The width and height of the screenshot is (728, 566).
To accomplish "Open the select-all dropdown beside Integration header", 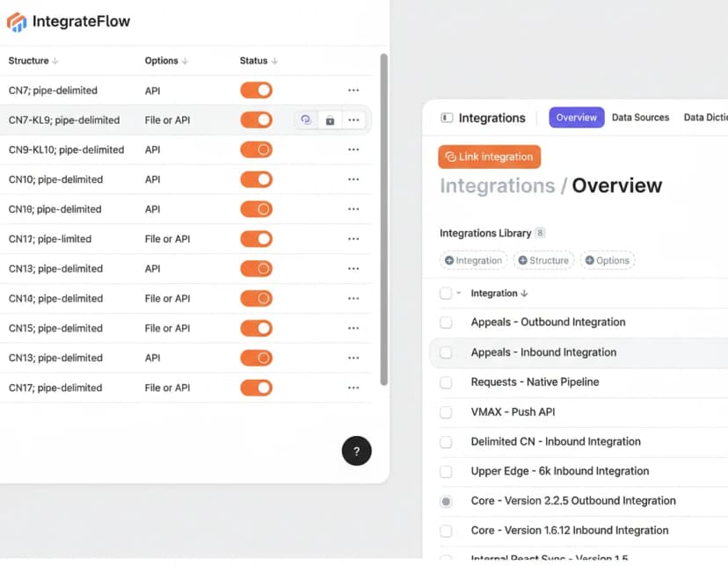I will [457, 292].
